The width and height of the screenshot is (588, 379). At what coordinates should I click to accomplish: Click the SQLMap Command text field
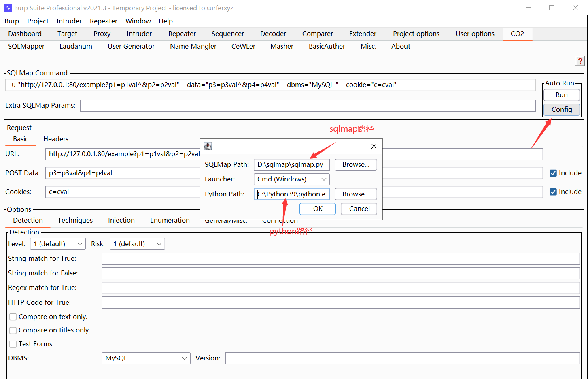[270, 85]
